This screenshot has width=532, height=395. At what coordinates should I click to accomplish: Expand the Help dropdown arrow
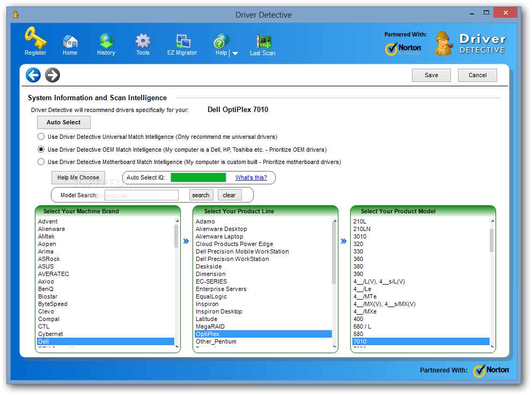pyautogui.click(x=235, y=54)
